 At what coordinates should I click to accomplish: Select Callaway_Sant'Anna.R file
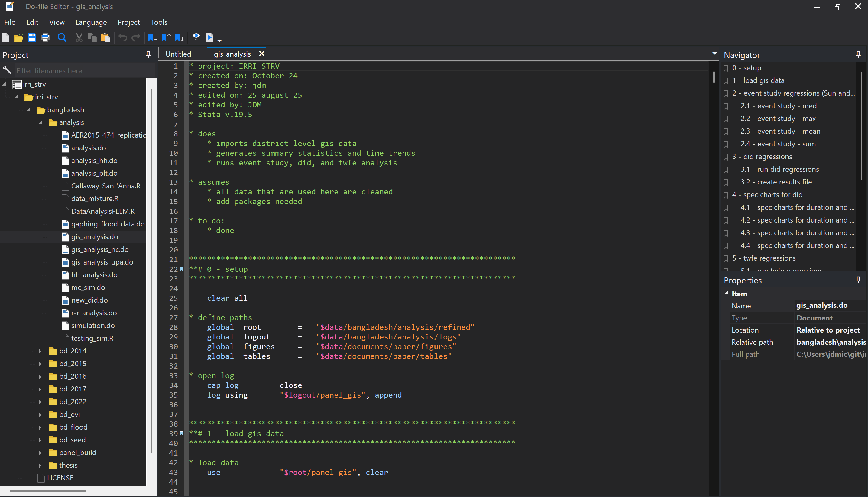coord(106,186)
